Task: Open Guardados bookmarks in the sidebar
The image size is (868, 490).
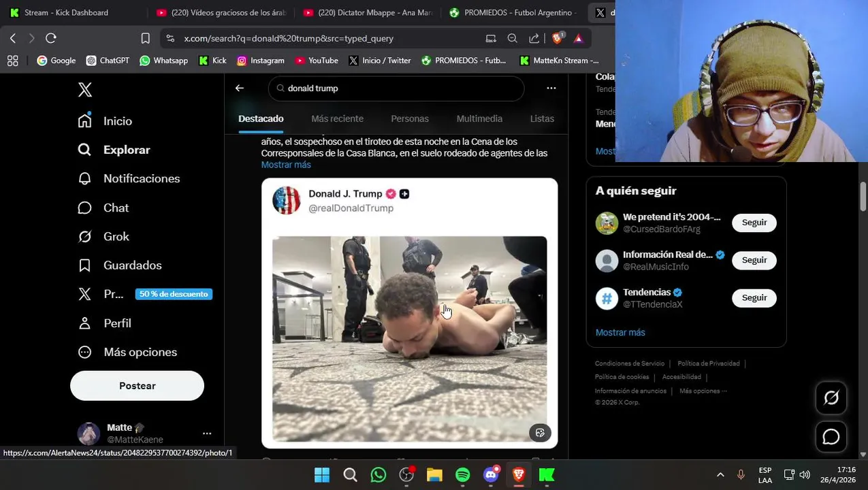Action: [119, 265]
